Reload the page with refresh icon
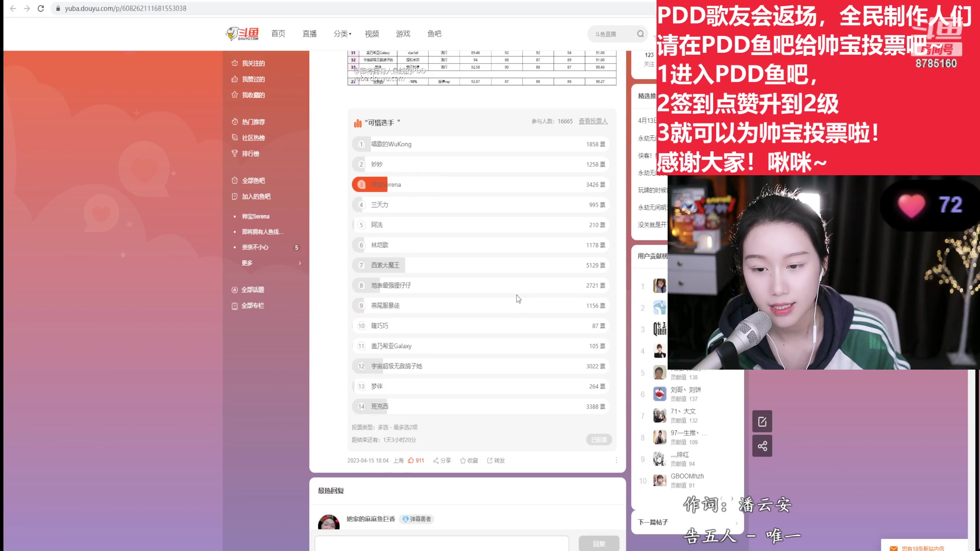This screenshot has height=551, width=980. (41, 8)
